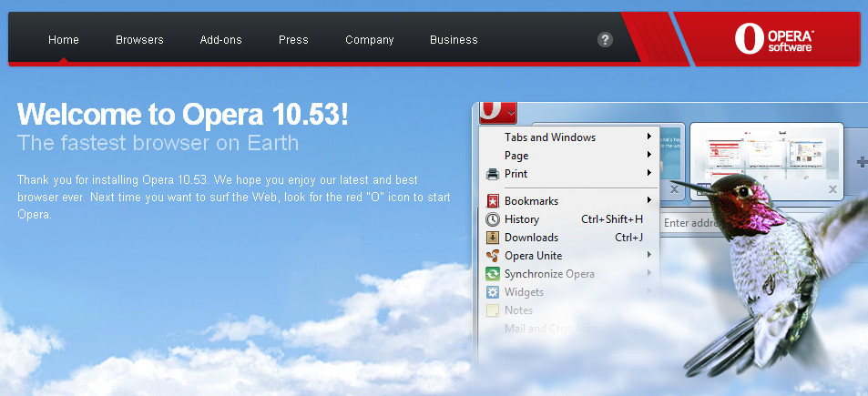
Task: Click the Bookmarks star icon
Action: pos(492,201)
